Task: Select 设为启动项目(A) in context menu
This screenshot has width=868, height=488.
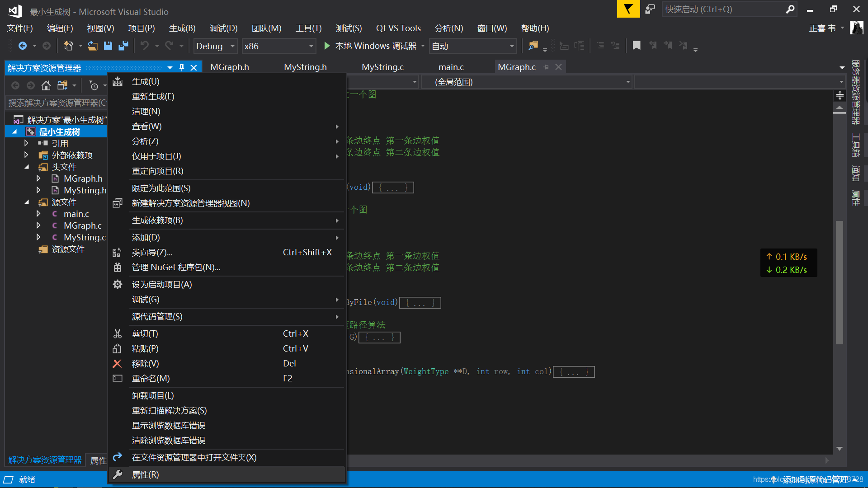Action: 227,285
